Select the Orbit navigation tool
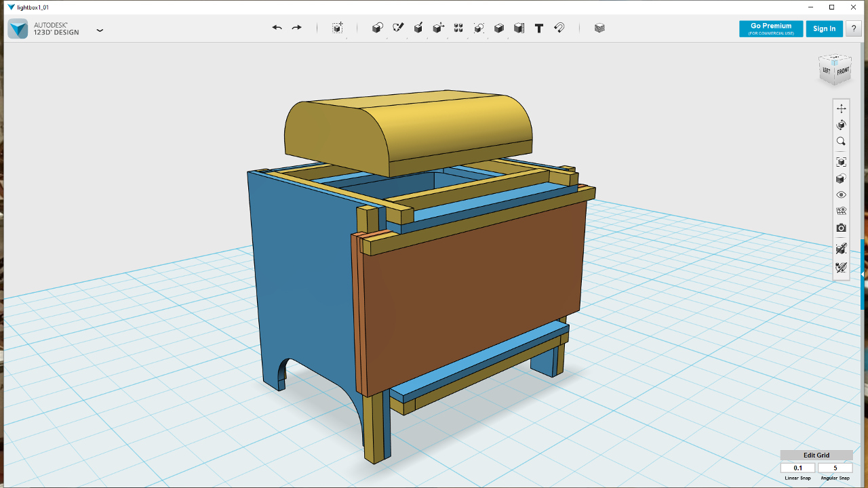The width and height of the screenshot is (868, 488). pyautogui.click(x=842, y=125)
